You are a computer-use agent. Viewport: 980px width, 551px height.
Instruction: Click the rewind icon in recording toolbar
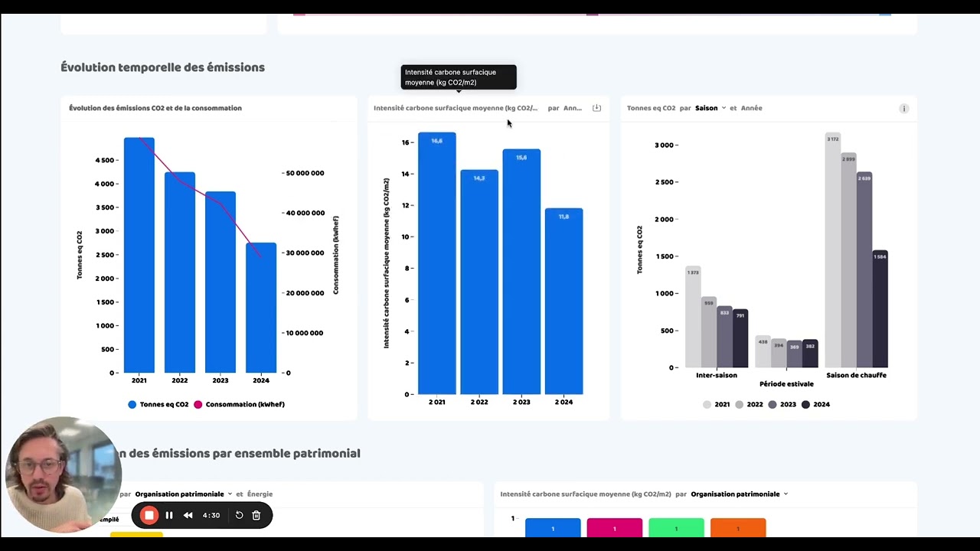click(x=188, y=515)
